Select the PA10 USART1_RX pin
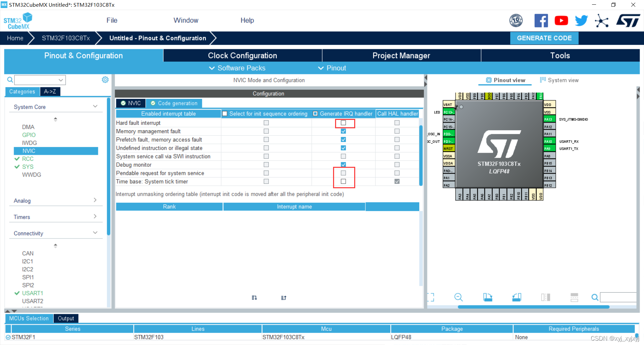644x345 pixels. tap(549, 141)
